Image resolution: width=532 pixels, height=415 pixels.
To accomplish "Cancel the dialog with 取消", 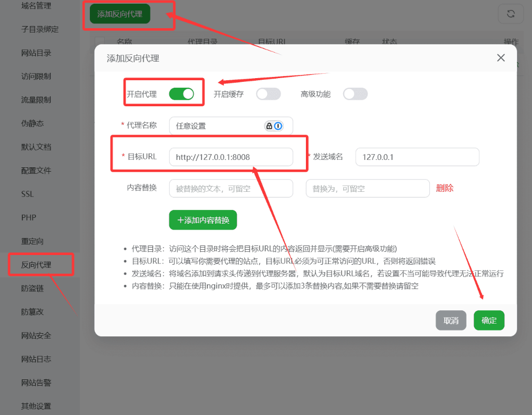I will pos(451,320).
